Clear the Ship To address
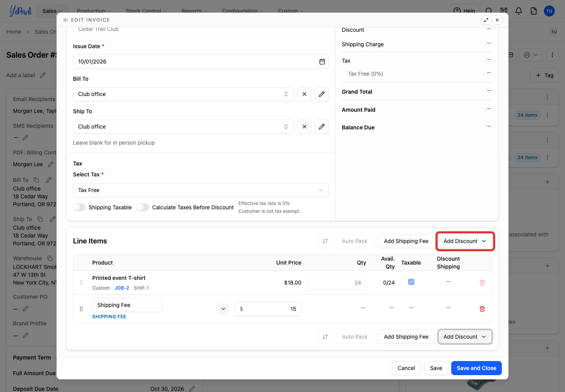Viewport: 565px width, 392px height. 304,127
